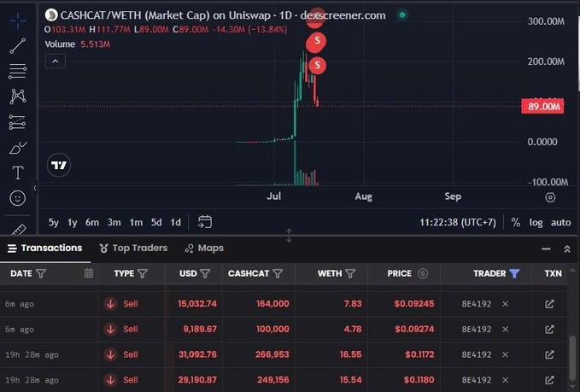Click the chart panel resize handle arrows
Viewport: 580px width, 392px height.
289,236
